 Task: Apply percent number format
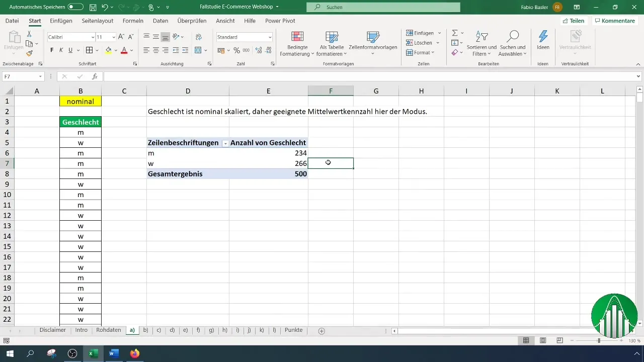click(x=236, y=50)
